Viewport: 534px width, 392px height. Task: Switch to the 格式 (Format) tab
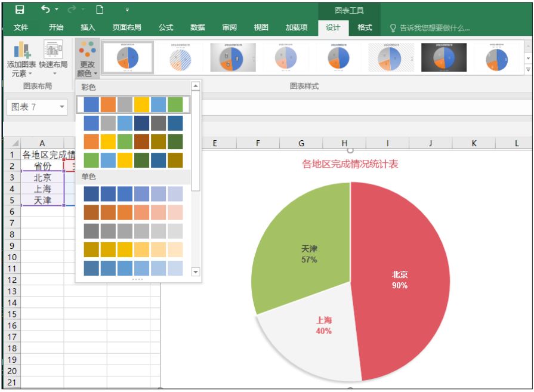[x=365, y=27]
